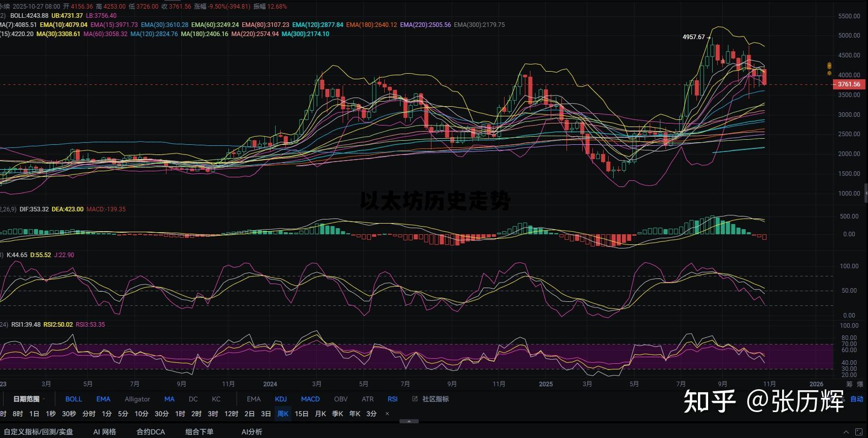Close the timeframe bar with the × icon
The height and width of the screenshot is (438, 868).
(387, 414)
